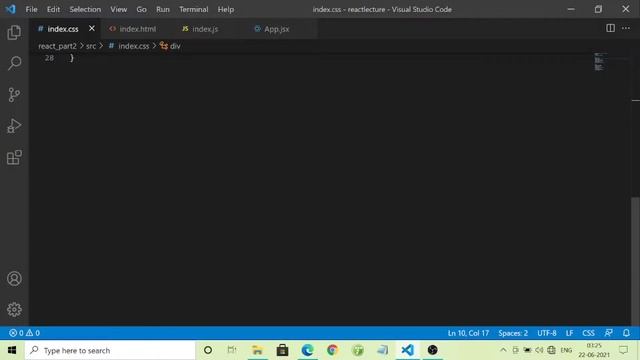Select encoding via UTF-8 indicator
640x360 pixels.
click(547, 333)
